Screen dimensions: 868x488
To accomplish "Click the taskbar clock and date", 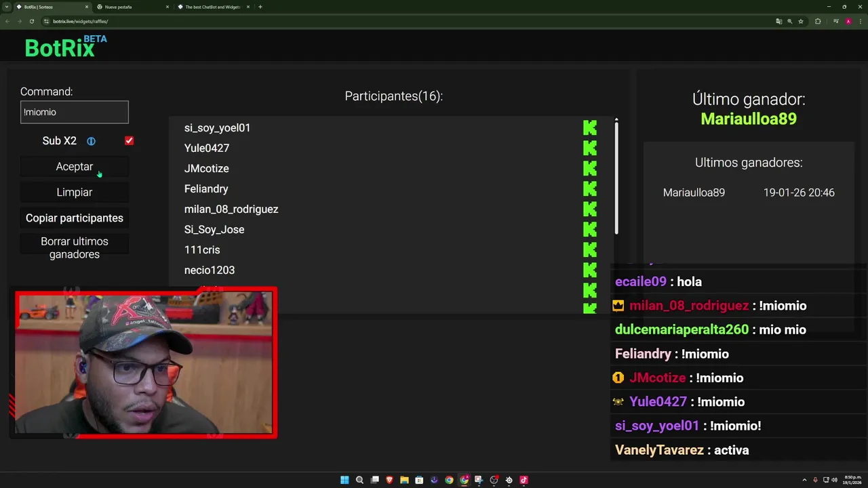I will [x=852, y=480].
